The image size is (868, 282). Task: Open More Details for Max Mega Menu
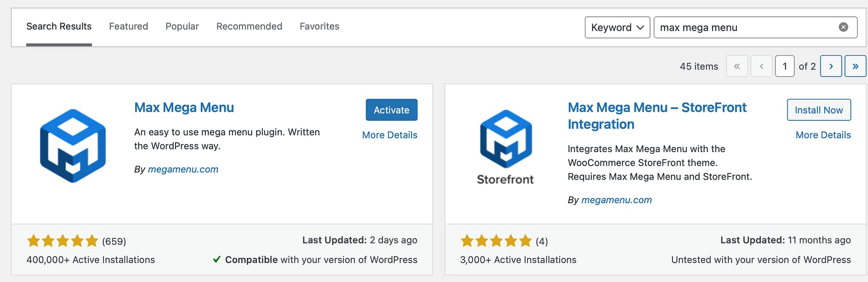coord(389,135)
